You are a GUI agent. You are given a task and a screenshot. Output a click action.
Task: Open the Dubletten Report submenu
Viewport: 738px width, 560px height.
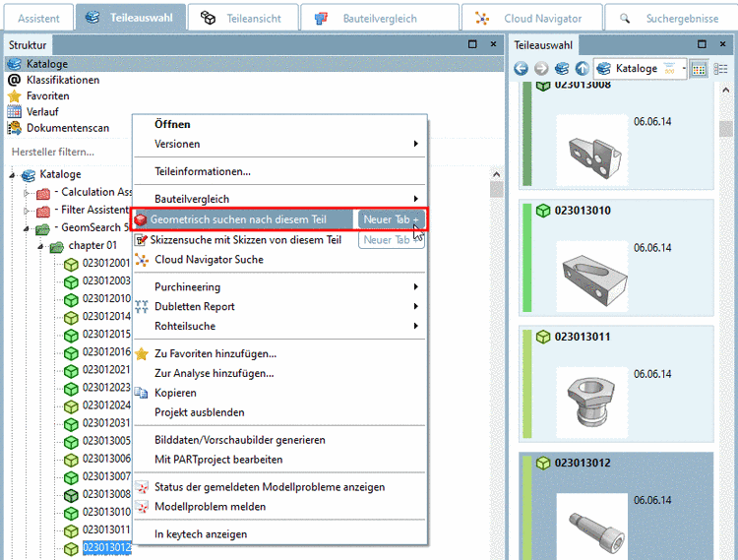[279, 307]
